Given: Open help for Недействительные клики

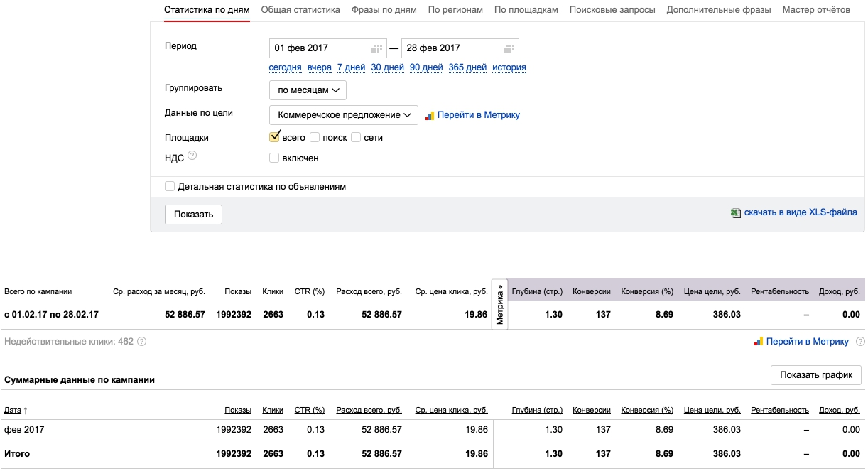Looking at the screenshot, I should click(141, 342).
